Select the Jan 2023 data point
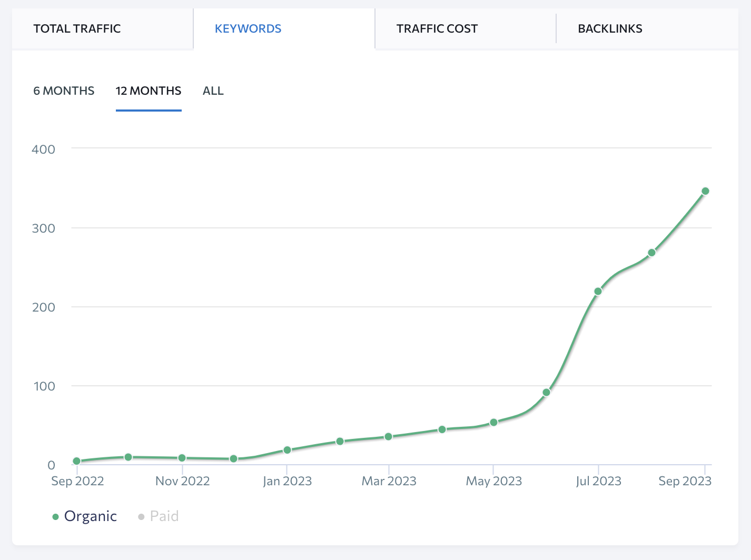Screen dimensions: 751x560 tap(287, 450)
